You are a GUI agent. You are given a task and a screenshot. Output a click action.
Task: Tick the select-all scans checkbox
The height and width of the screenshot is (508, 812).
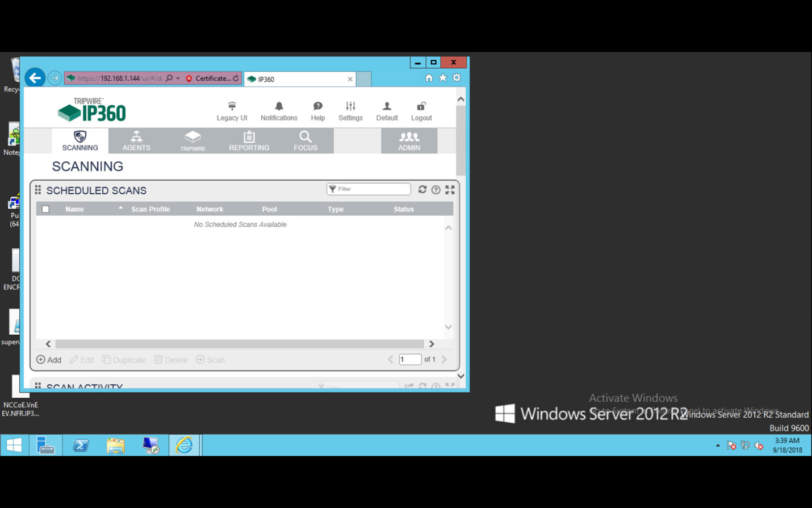(45, 209)
